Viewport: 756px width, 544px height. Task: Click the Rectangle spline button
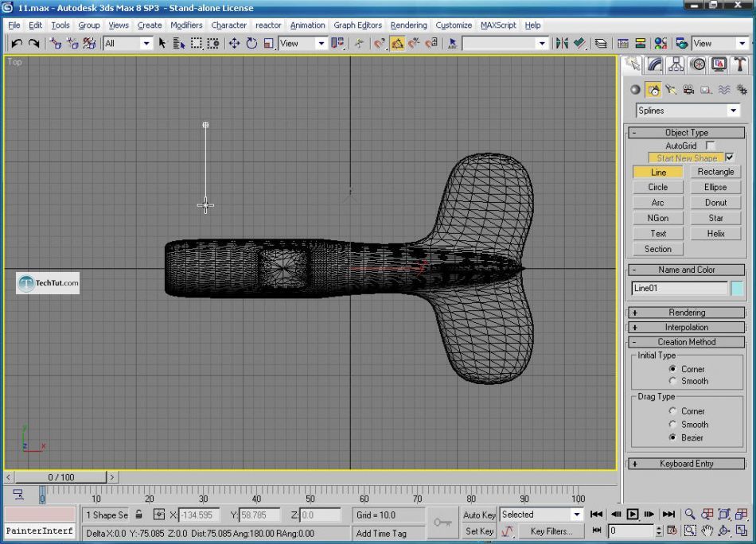pos(715,172)
